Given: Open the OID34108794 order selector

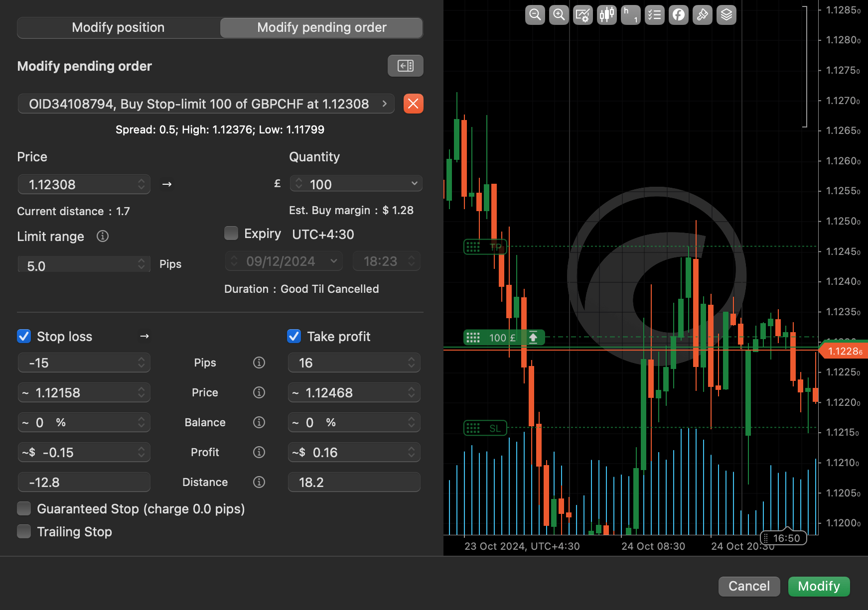Looking at the screenshot, I should click(206, 104).
